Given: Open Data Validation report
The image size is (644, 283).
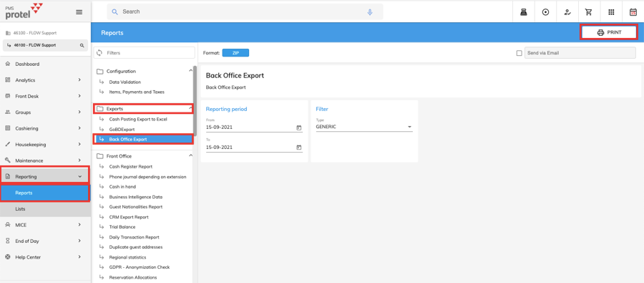Looking at the screenshot, I should click(x=125, y=82).
